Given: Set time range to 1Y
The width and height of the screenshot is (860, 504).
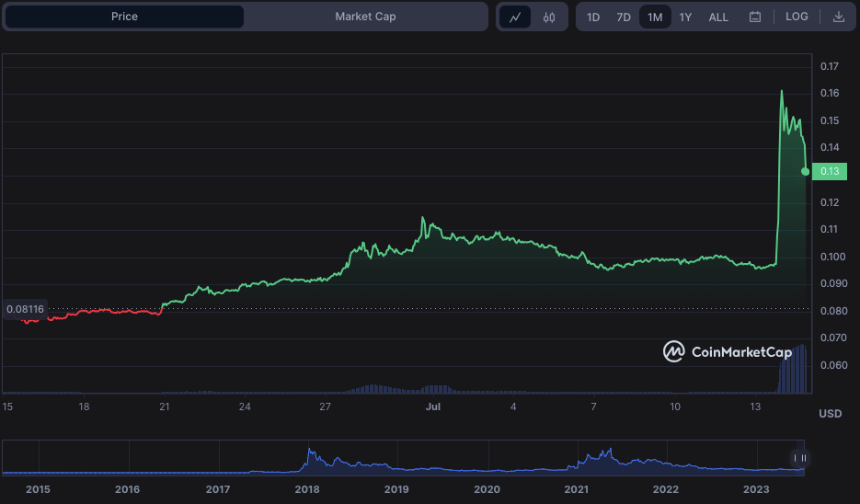Looking at the screenshot, I should click(685, 17).
